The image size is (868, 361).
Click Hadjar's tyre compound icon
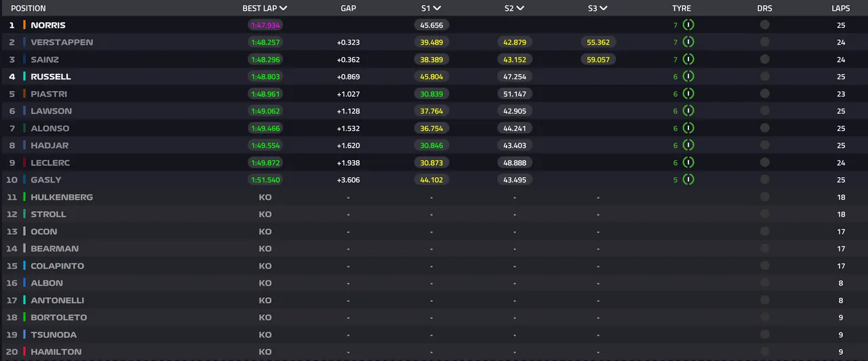pos(688,145)
